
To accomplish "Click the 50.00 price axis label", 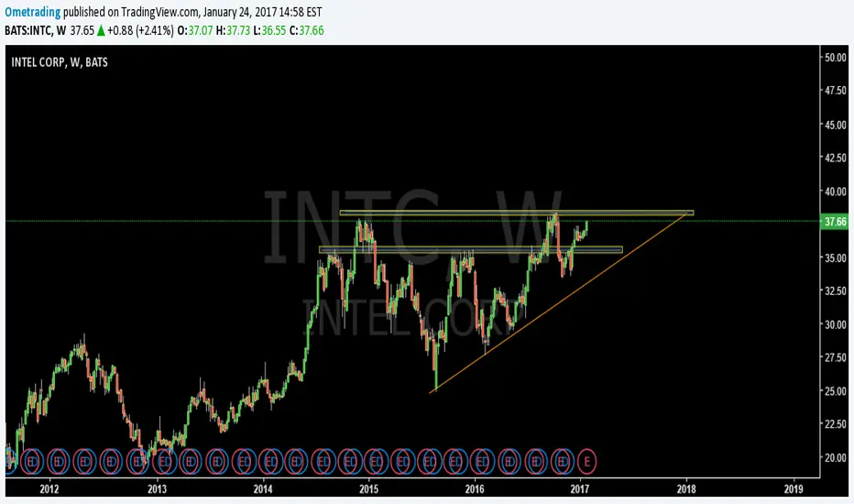I will pyautogui.click(x=836, y=58).
